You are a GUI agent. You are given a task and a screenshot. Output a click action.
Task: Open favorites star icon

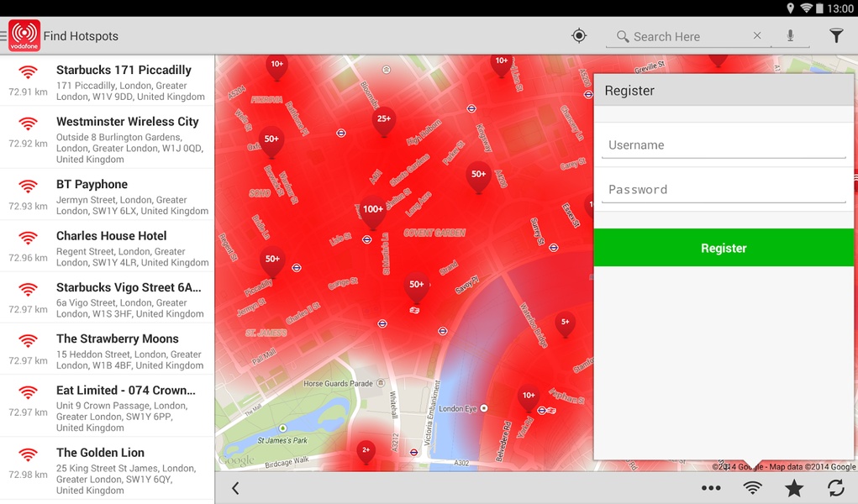[794, 487]
